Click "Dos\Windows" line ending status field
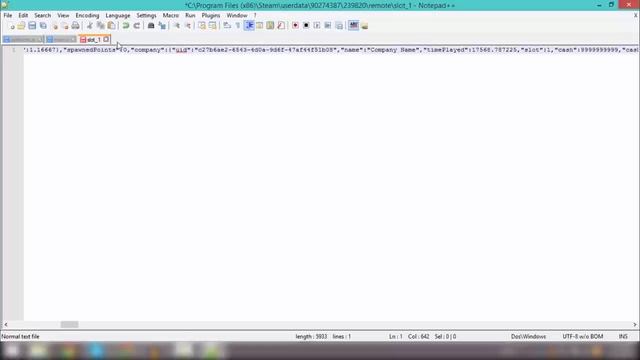 528,337
